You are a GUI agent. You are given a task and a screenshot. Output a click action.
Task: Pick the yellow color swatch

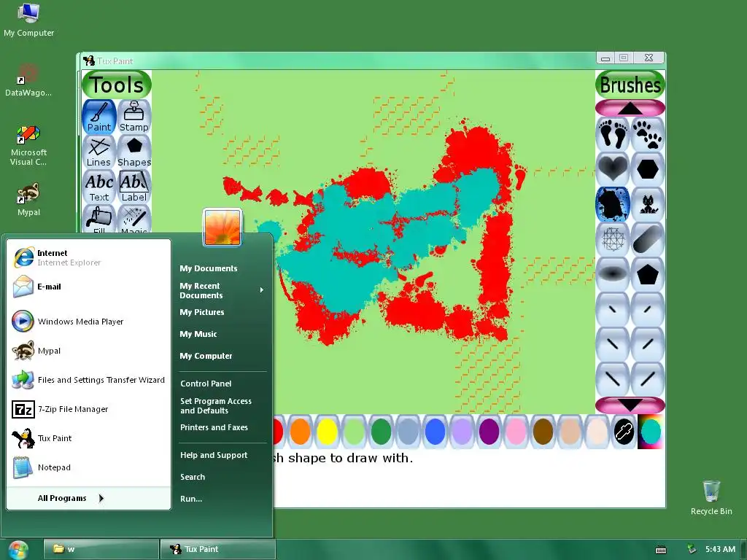[327, 432]
